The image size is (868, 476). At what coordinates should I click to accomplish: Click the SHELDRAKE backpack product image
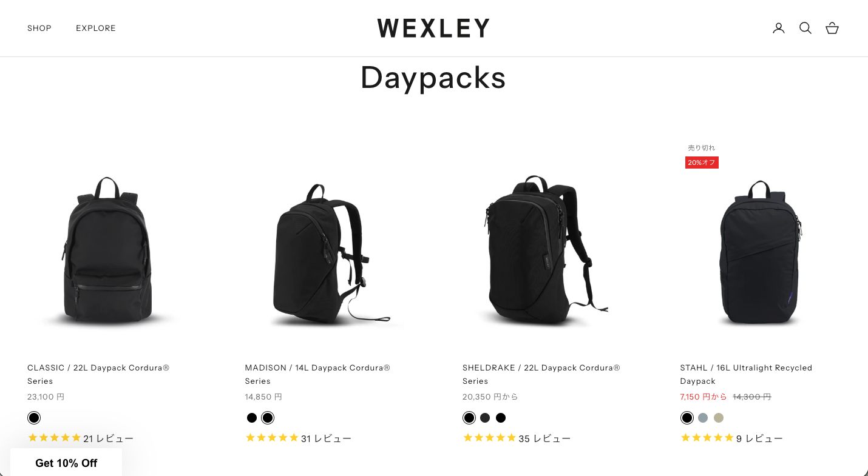(x=541, y=250)
